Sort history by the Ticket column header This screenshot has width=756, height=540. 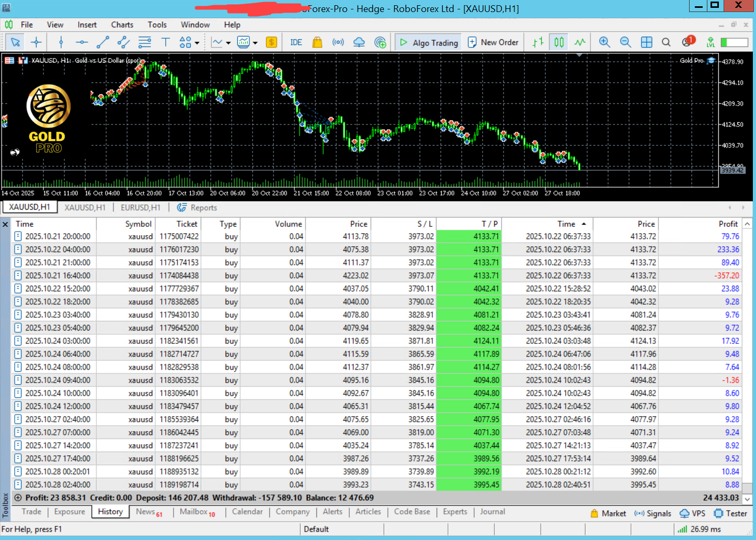187,224
